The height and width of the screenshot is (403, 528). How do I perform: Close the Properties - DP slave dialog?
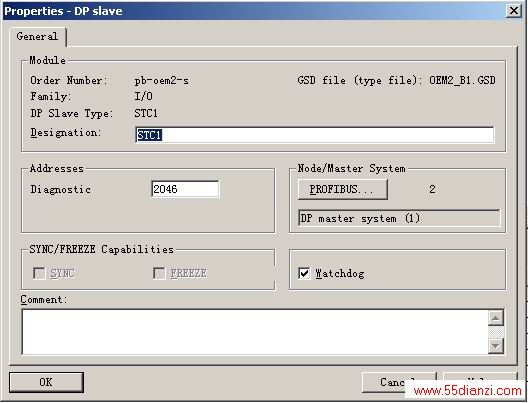(514, 11)
